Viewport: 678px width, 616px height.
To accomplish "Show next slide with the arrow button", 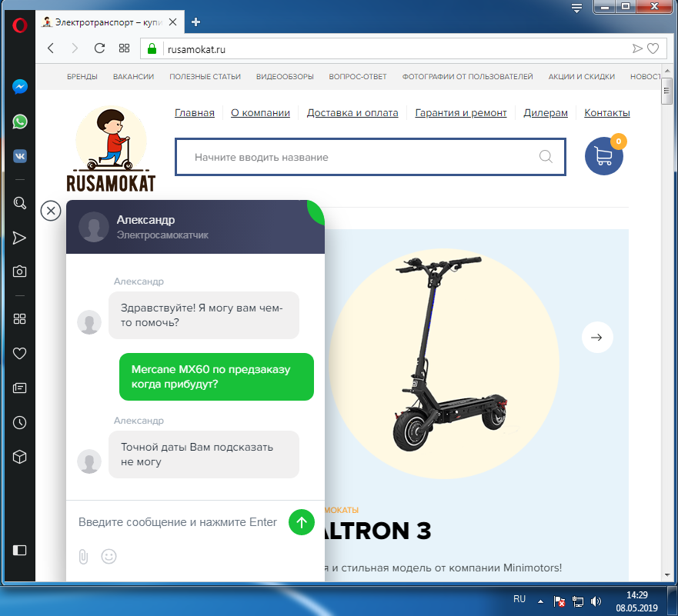I will pyautogui.click(x=597, y=338).
